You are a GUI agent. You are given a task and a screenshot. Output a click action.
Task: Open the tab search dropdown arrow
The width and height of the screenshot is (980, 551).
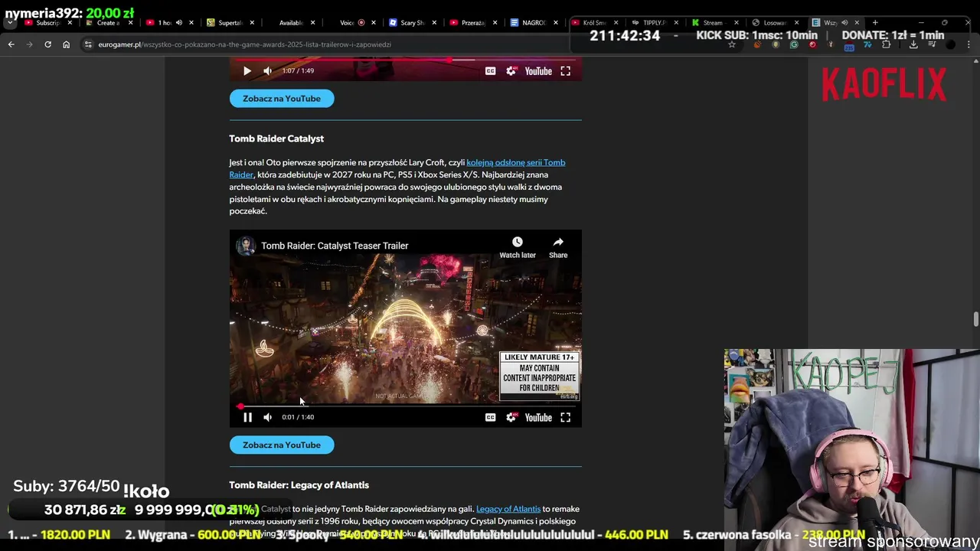click(x=10, y=23)
